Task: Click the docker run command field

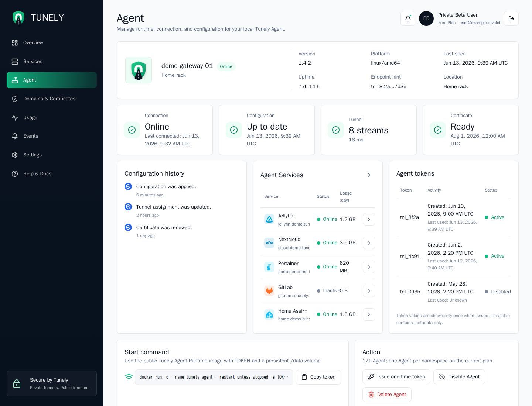Action: (214, 377)
